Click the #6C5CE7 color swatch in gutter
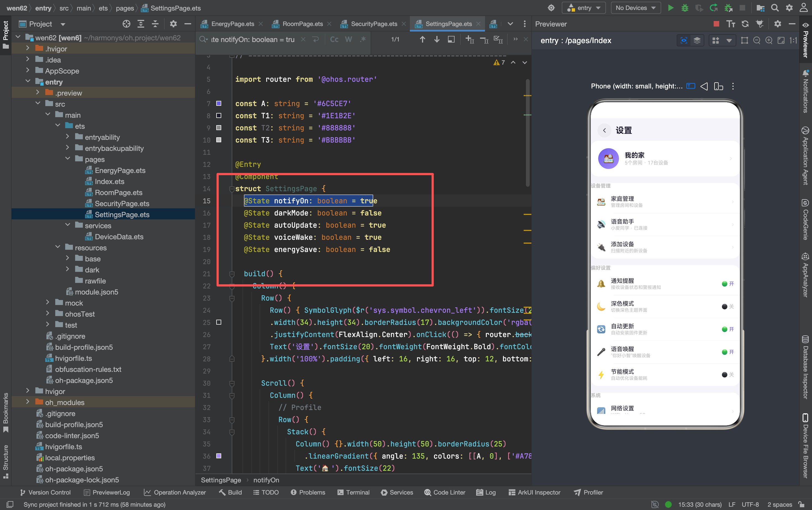812x510 pixels. pos(218,103)
